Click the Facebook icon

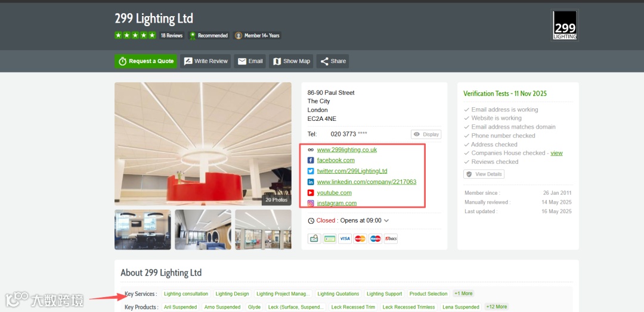pyautogui.click(x=311, y=160)
